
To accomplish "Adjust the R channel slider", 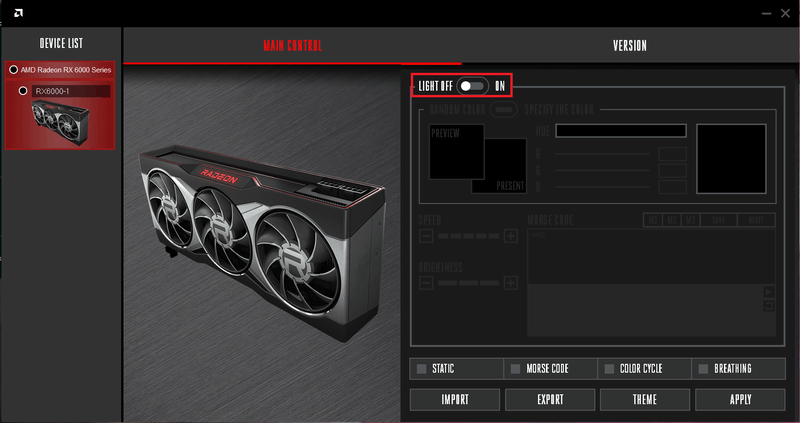I will point(602,154).
